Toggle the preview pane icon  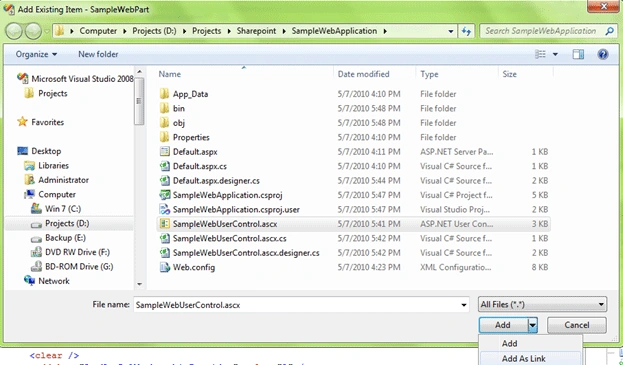coord(578,54)
